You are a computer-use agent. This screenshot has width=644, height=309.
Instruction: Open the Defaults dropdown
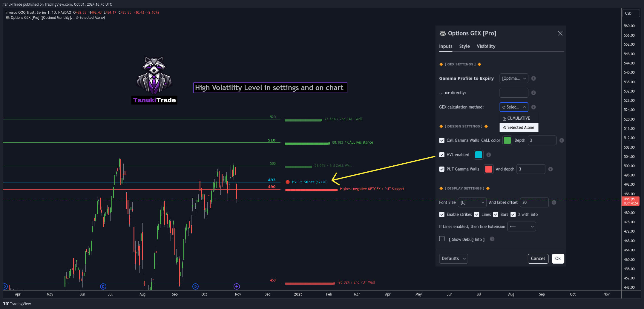coord(453,259)
